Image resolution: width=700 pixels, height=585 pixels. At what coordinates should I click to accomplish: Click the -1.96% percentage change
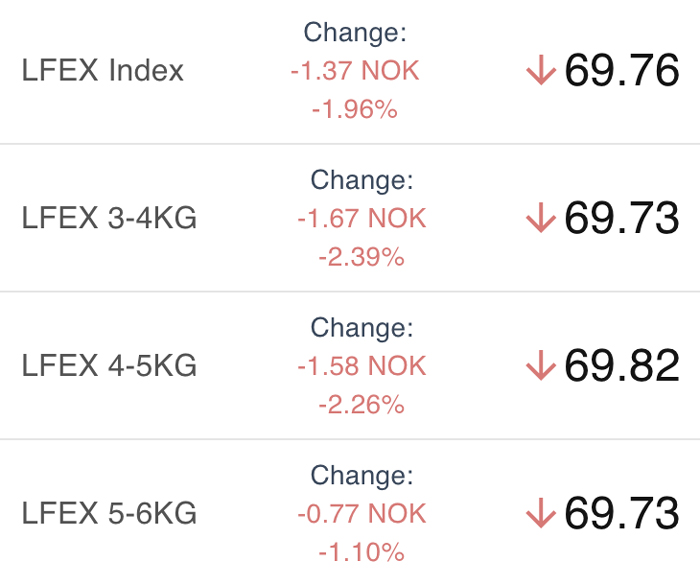[355, 109]
